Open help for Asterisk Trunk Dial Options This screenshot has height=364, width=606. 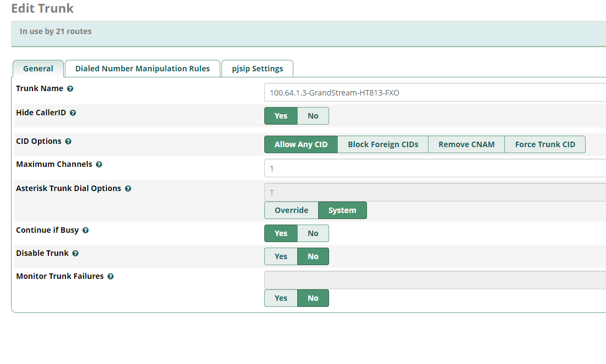[127, 188]
